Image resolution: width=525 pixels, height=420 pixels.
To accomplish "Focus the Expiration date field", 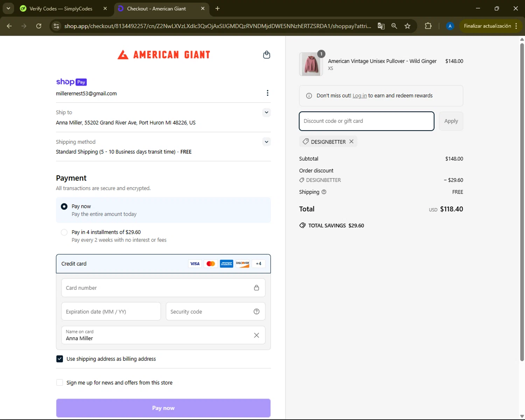I will click(x=111, y=311).
